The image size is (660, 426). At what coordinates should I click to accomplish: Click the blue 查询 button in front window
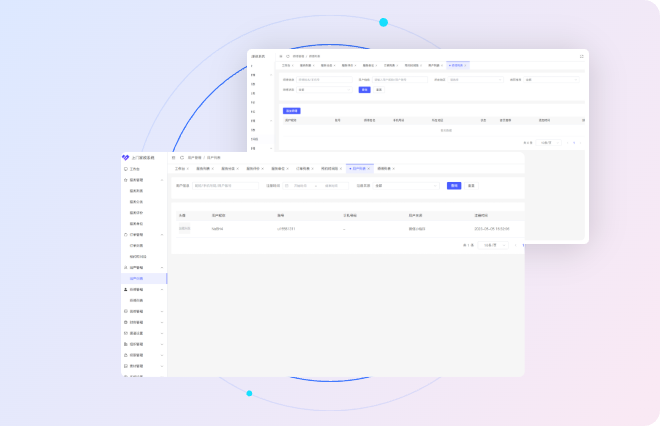(x=453, y=185)
